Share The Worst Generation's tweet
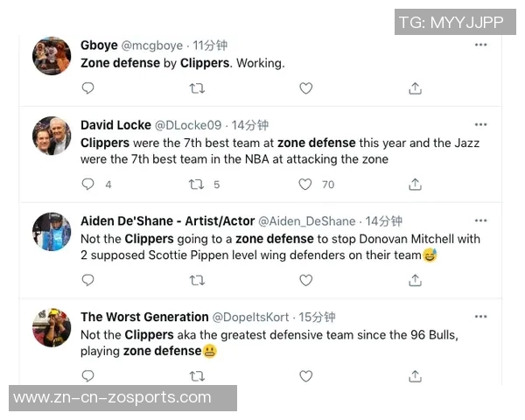This screenshot has width=525, height=420. pyautogui.click(x=415, y=376)
